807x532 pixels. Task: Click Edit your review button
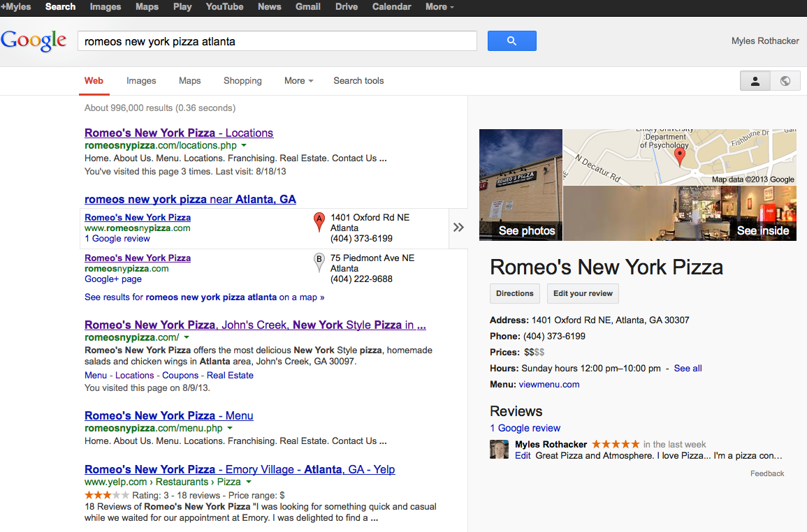click(583, 293)
